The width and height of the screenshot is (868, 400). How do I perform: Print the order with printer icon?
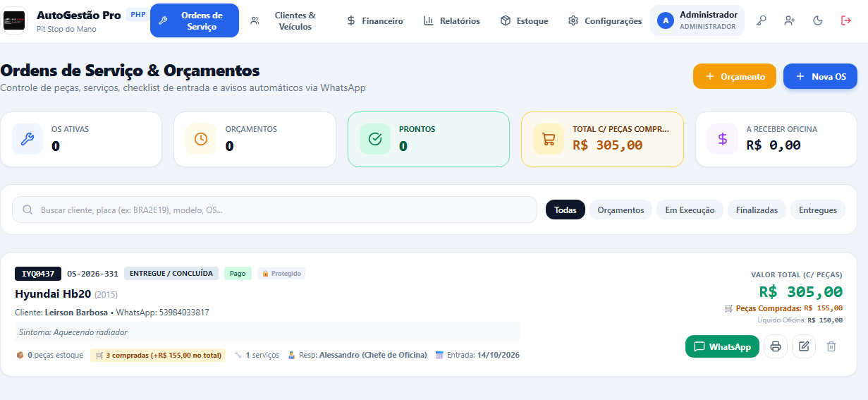(776, 346)
